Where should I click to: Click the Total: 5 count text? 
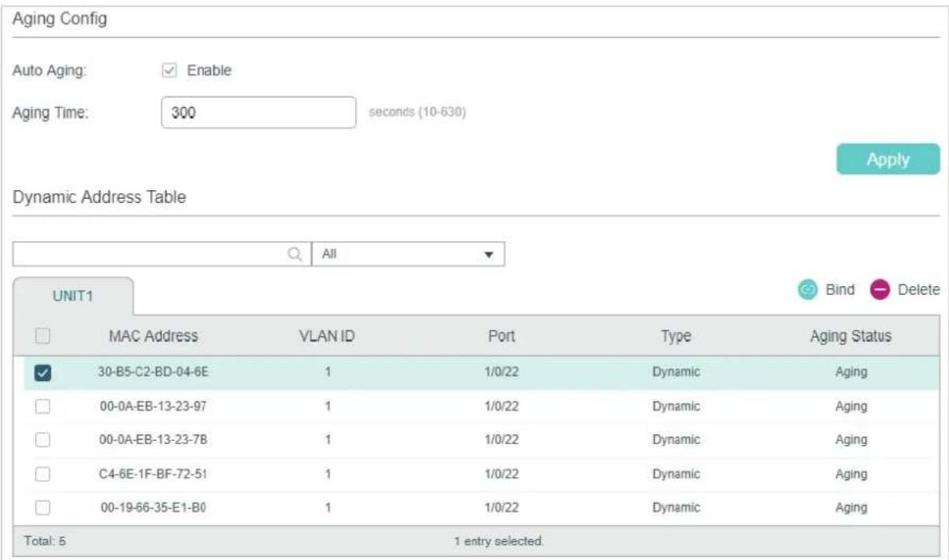pos(45,542)
